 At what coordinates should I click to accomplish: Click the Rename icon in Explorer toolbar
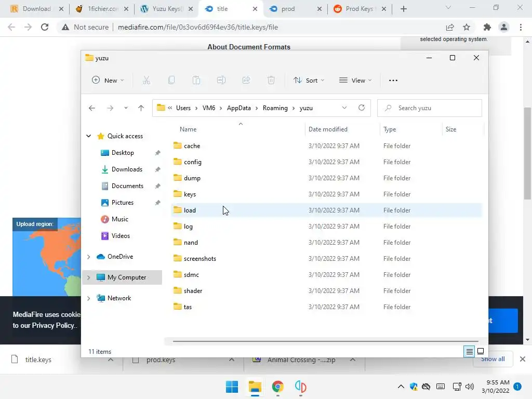pyautogui.click(x=221, y=81)
